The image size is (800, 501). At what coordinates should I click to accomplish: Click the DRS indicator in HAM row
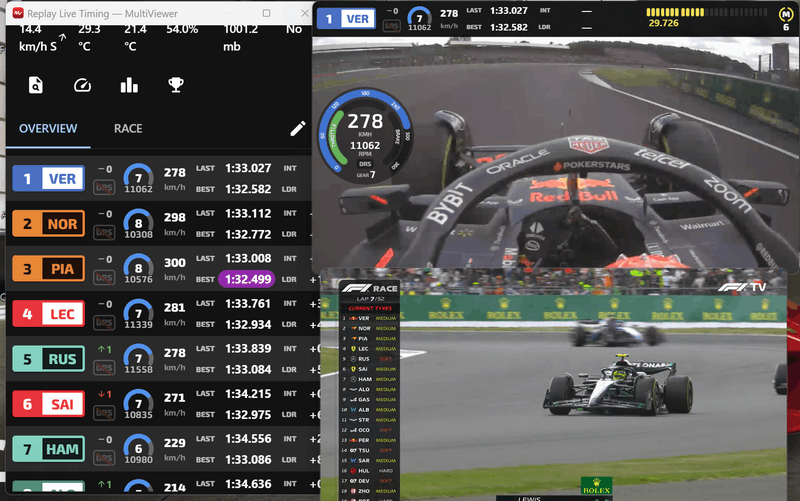pyautogui.click(x=104, y=458)
